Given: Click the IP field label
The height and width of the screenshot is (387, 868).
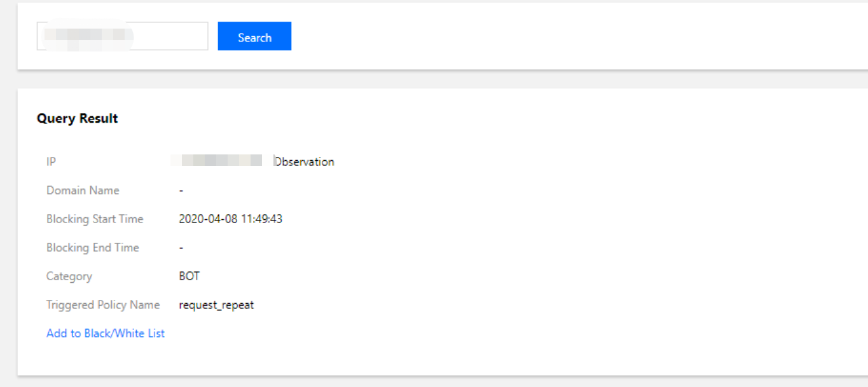Looking at the screenshot, I should [52, 161].
